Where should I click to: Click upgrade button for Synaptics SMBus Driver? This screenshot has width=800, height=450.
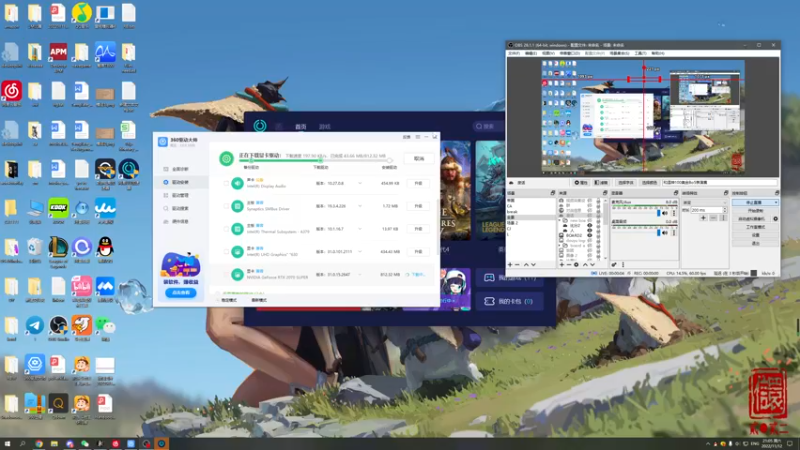pyautogui.click(x=418, y=206)
